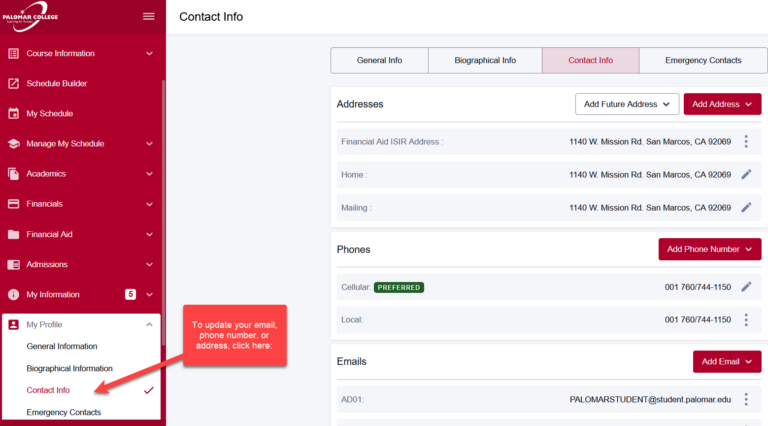
Task: Expand the Financial Aid sidebar section
Action: click(x=149, y=235)
